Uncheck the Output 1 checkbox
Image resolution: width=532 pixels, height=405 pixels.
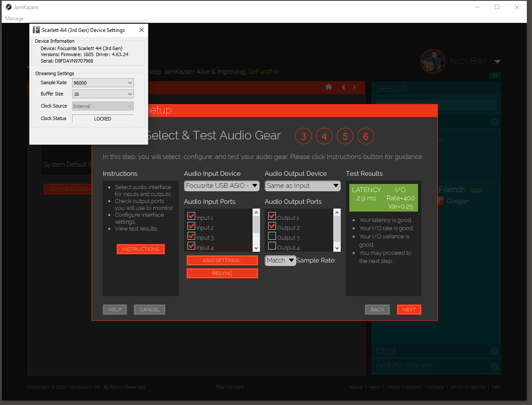tap(272, 216)
